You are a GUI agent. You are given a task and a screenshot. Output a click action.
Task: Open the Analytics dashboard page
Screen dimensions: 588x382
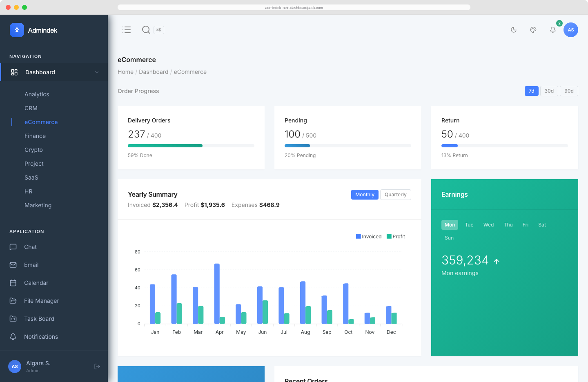pos(36,94)
